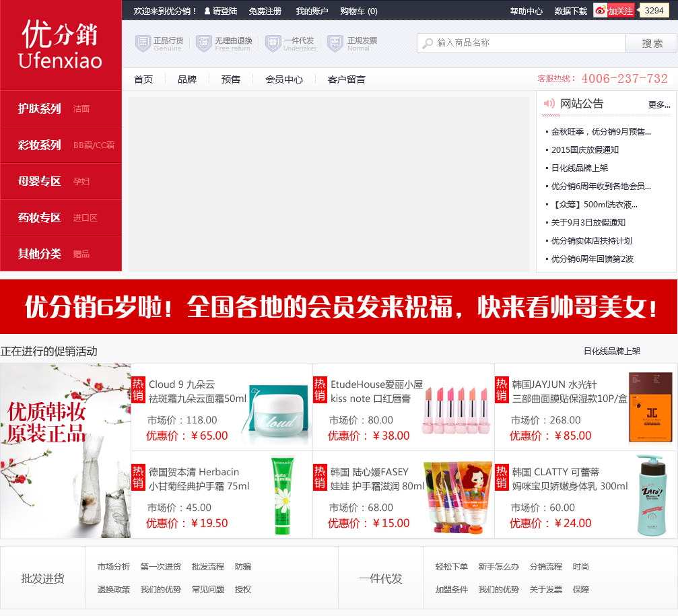Open announcement 日化线品牌上架 in notice list
Viewport: 678px width, 616px height.
(580, 168)
